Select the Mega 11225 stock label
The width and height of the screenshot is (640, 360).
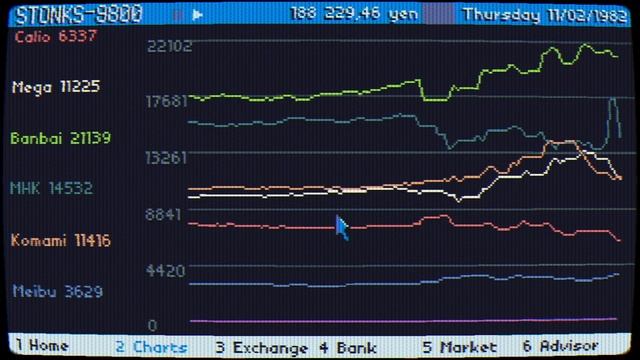pos(56,87)
